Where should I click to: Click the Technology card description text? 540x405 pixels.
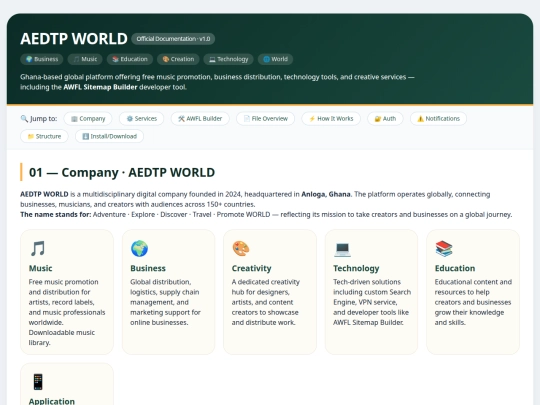pyautogui.click(x=372, y=302)
